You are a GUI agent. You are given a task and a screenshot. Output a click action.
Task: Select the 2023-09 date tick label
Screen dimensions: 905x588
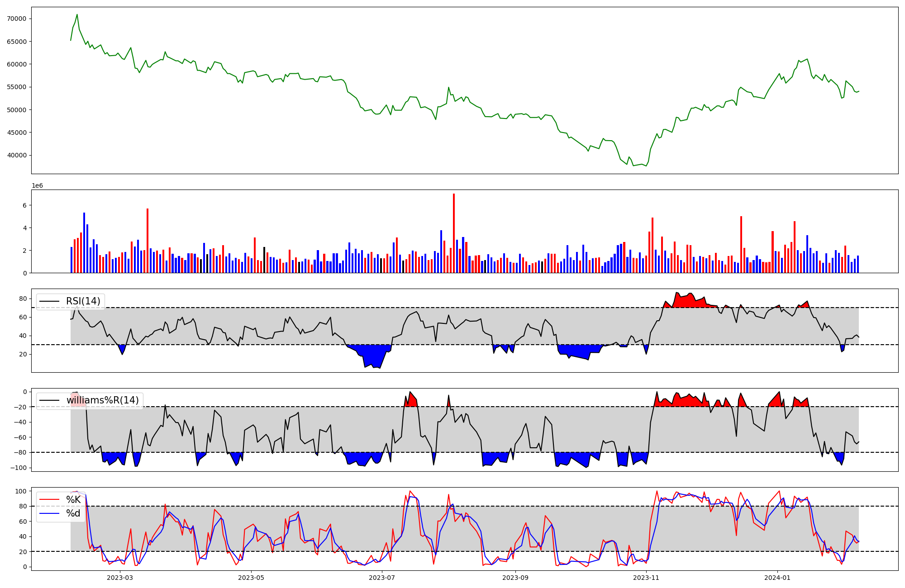[x=515, y=578]
